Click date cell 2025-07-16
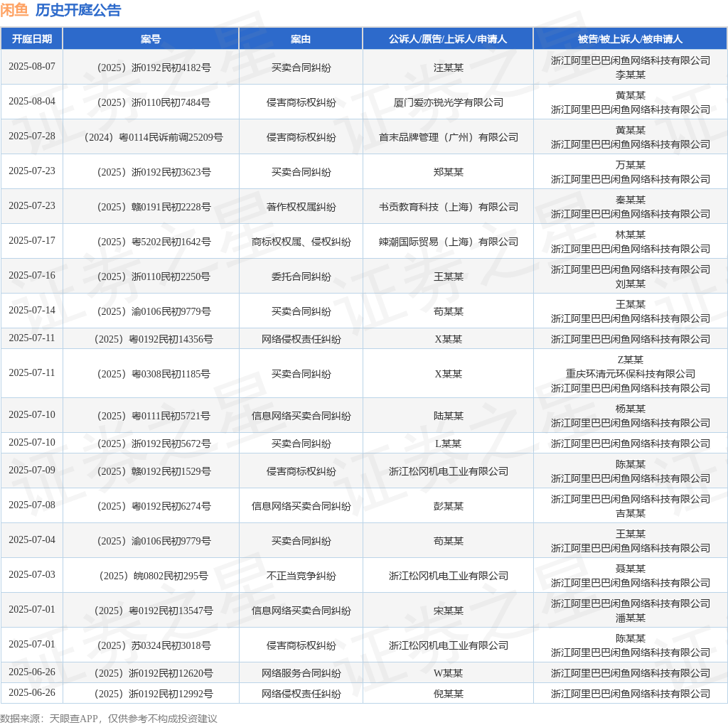Viewport: 728px width, 725px height. coord(32,275)
